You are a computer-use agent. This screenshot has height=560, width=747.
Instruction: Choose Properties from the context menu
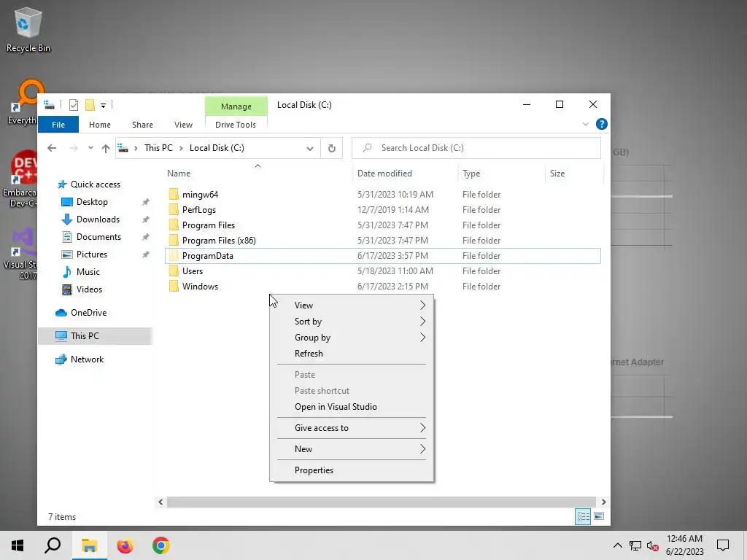[352, 470]
